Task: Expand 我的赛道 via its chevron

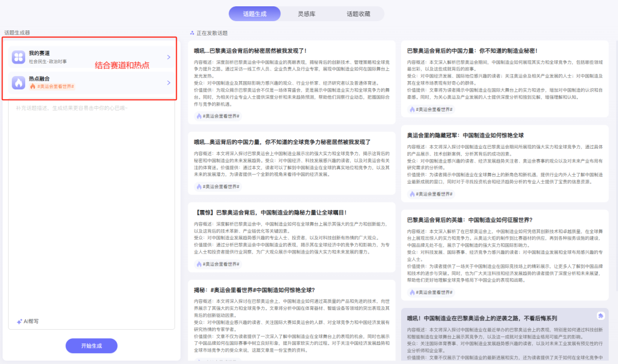Action: 168,57
